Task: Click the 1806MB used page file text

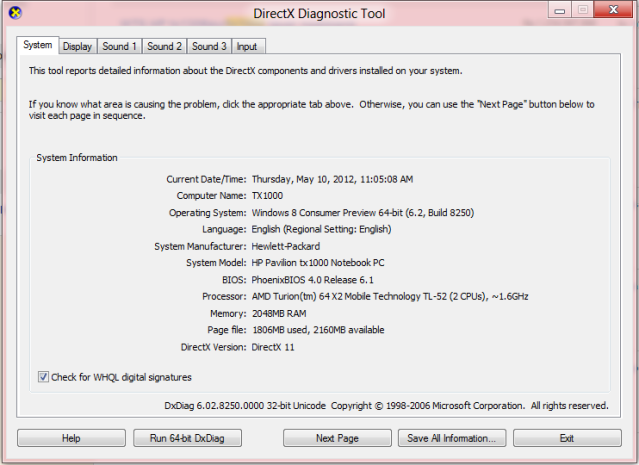Action: [318, 330]
